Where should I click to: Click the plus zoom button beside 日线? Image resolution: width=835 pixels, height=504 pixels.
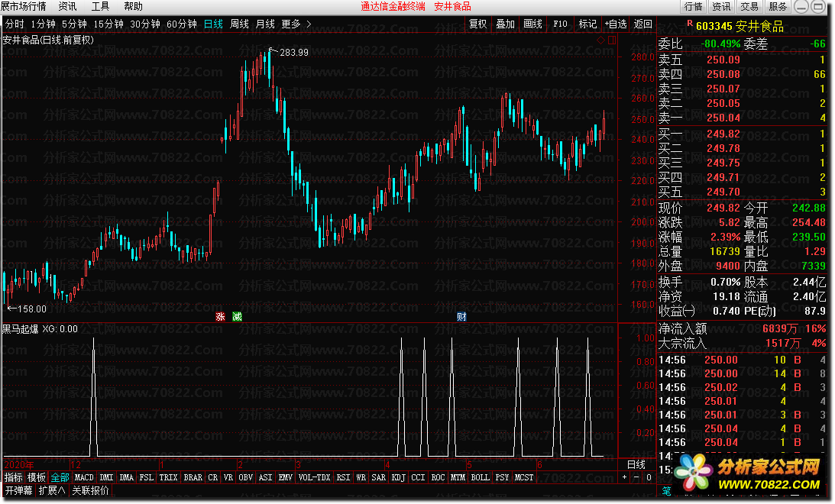tap(624, 477)
